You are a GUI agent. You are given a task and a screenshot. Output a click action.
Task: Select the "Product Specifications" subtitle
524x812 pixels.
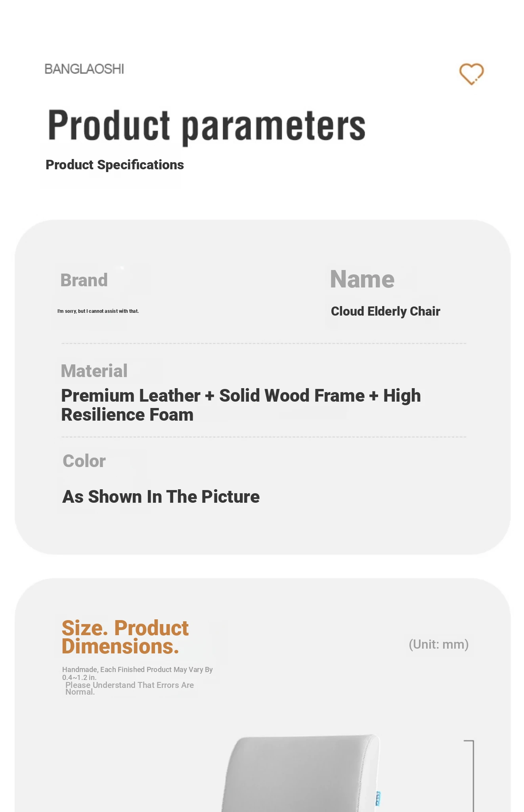click(x=115, y=165)
